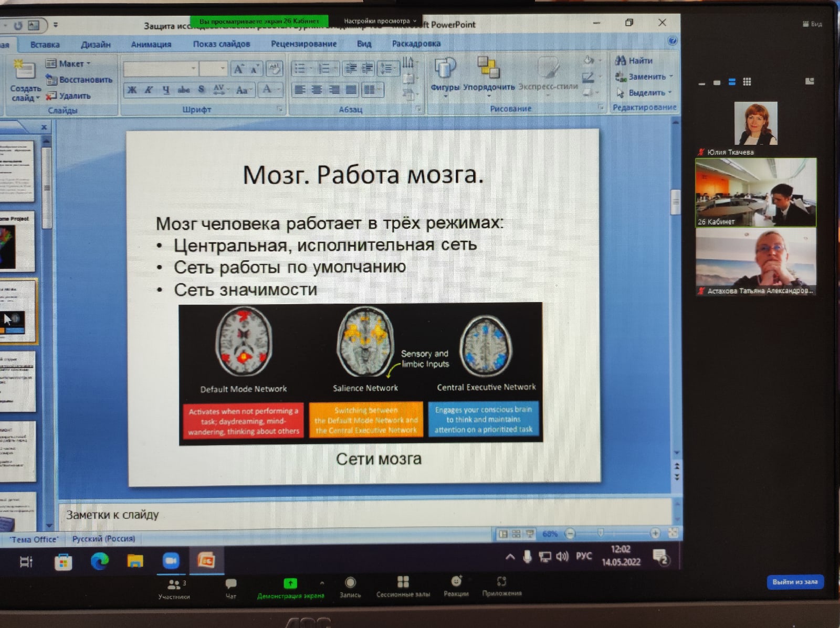Click the zoom out minus button
Image resolution: width=840 pixels, height=628 pixels.
[x=570, y=534]
